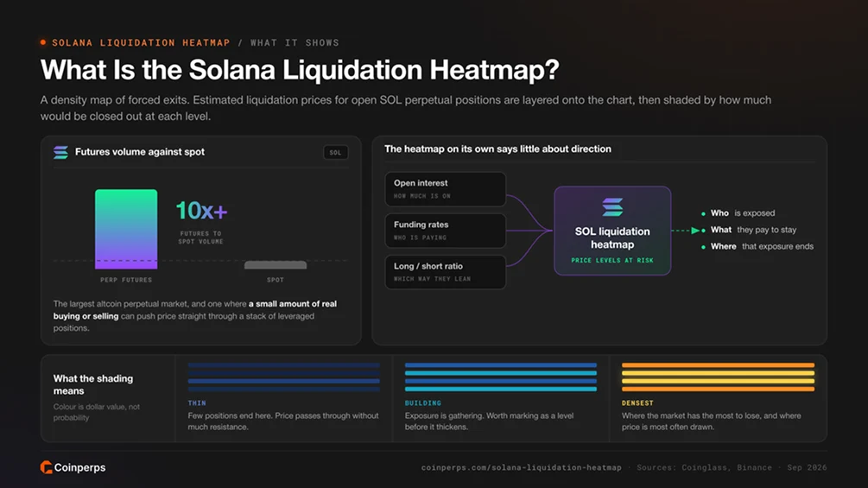
Task: Click the 'FUTURES TO SPOT VOLUME' caption
Action: pos(201,238)
